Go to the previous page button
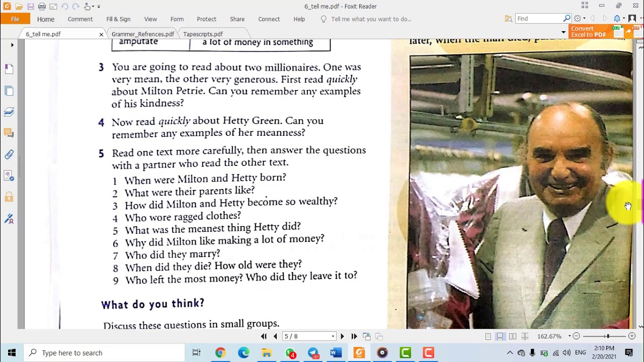This screenshot has height=362, width=644. [275, 336]
